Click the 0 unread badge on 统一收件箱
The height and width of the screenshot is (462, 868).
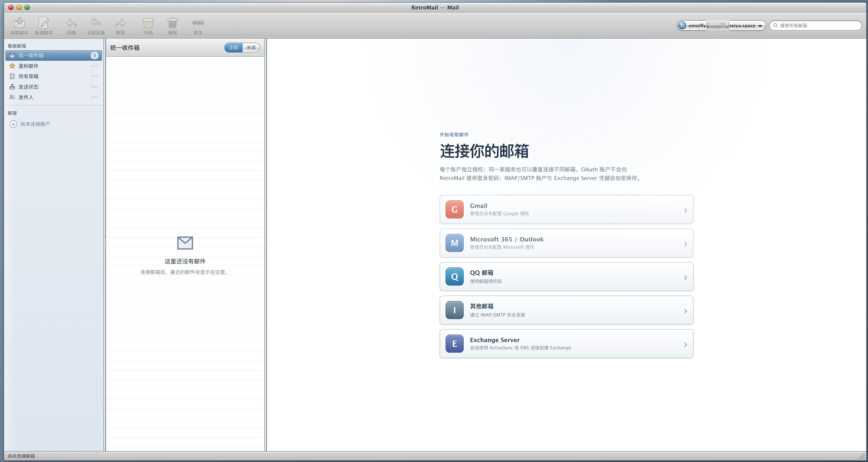coord(94,56)
